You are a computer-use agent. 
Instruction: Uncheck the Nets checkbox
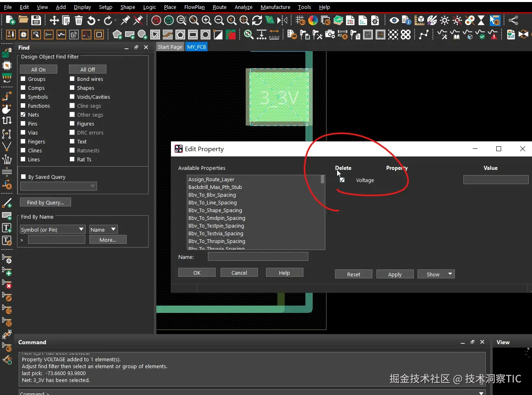point(23,115)
